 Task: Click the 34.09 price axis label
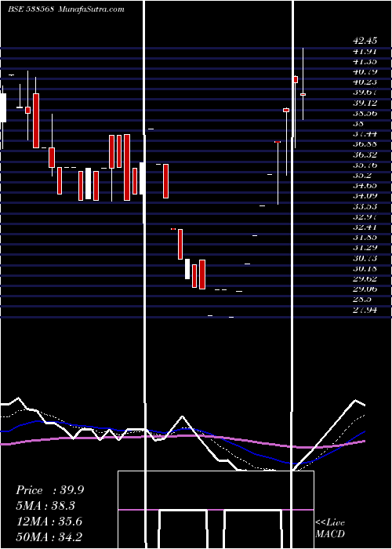tap(365, 196)
